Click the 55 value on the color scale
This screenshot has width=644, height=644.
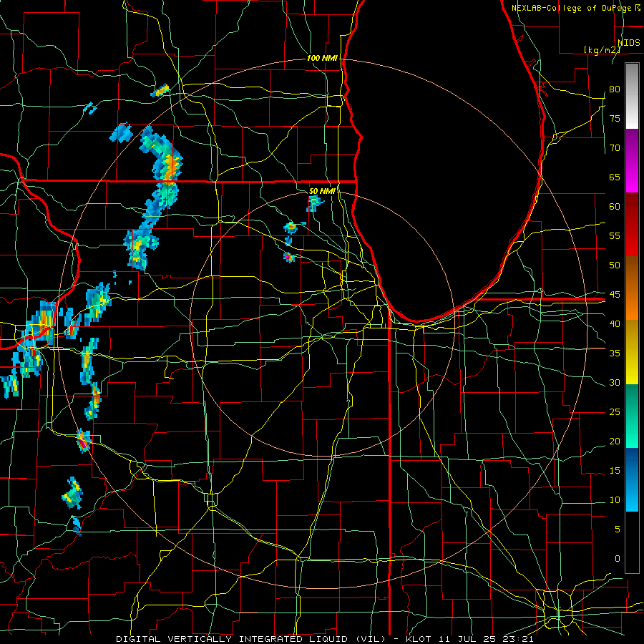pyautogui.click(x=615, y=235)
